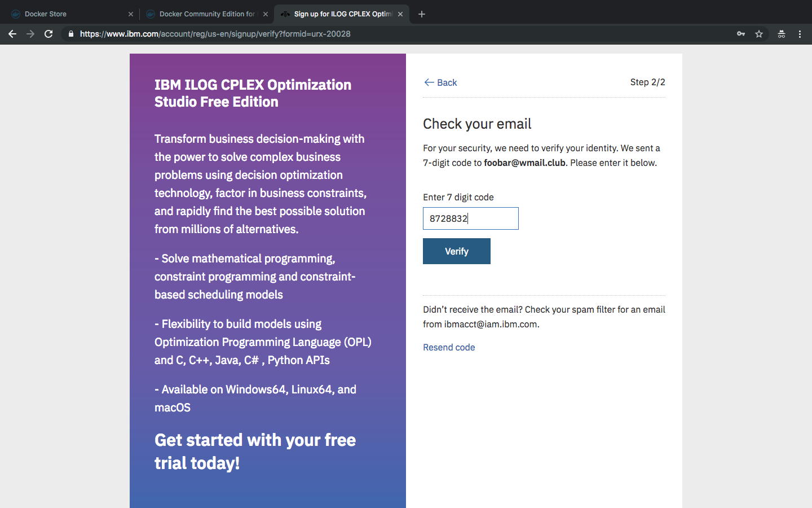
Task: Click the 'Solve mathematical programming' bullet
Action: (x=255, y=277)
